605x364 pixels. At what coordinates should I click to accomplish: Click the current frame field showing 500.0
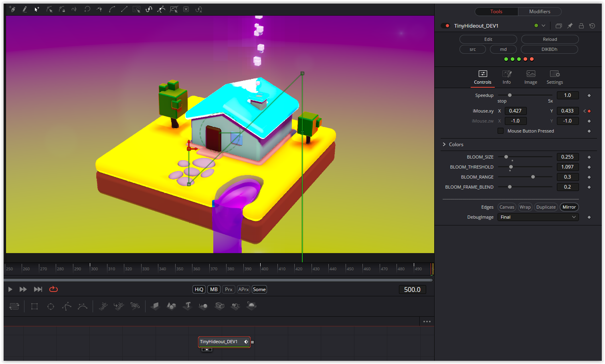[x=412, y=290]
